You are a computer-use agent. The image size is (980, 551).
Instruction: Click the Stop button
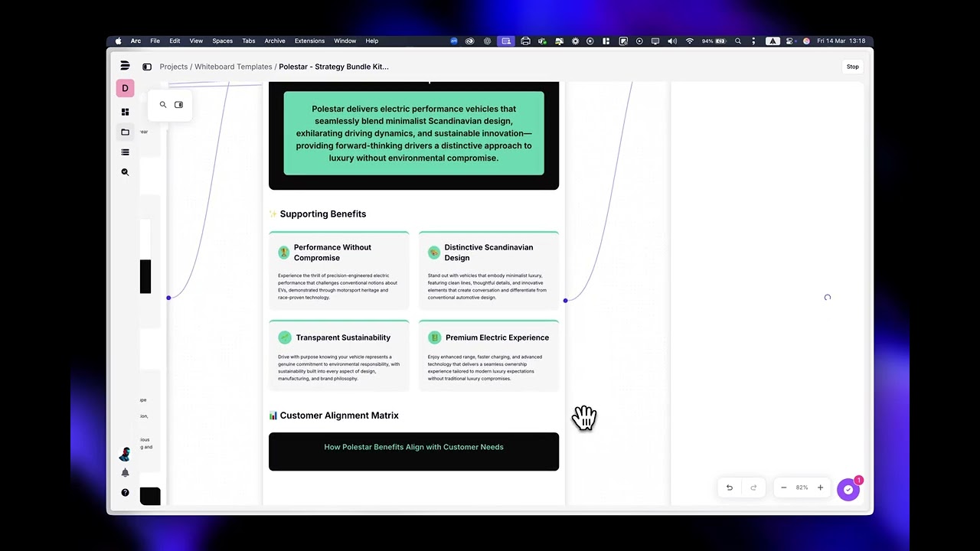pos(852,67)
